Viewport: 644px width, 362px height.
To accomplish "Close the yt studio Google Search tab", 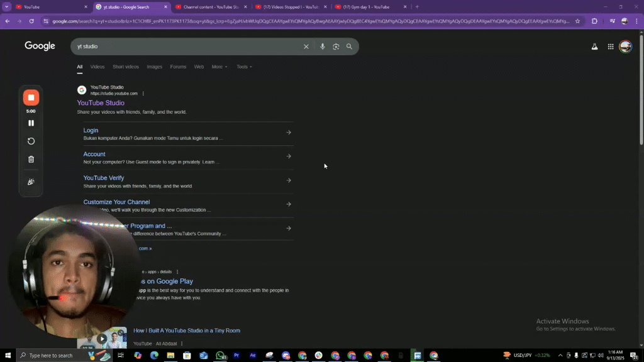I will click(165, 6).
